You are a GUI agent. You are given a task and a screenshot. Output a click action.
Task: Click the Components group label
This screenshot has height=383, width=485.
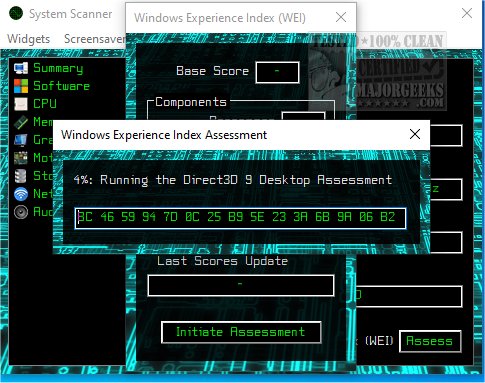[191, 102]
